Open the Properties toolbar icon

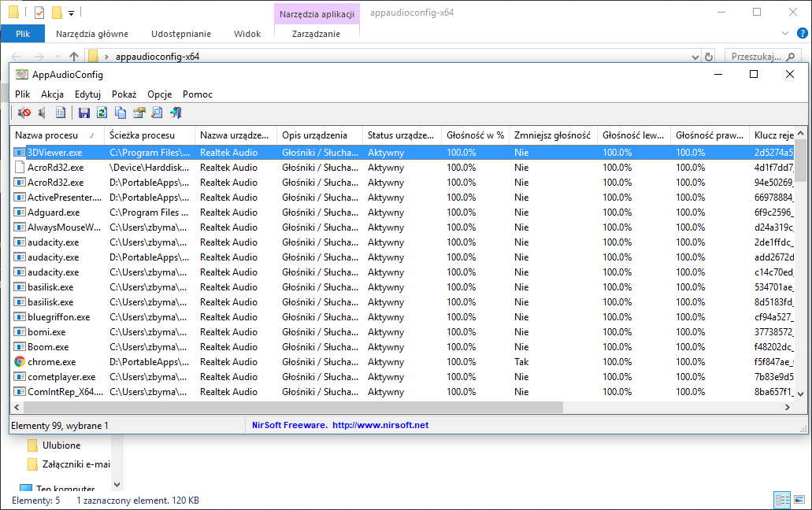pyautogui.click(x=139, y=113)
